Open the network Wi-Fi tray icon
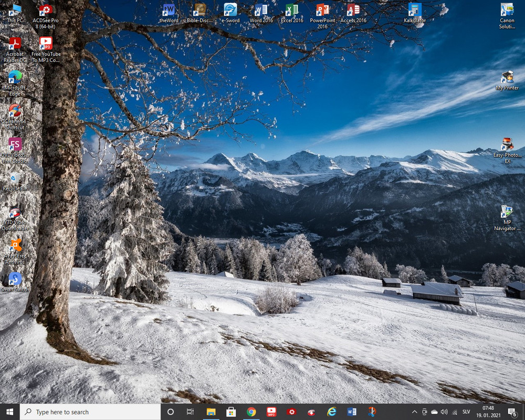Image resolution: width=525 pixels, height=420 pixels. tap(455, 412)
